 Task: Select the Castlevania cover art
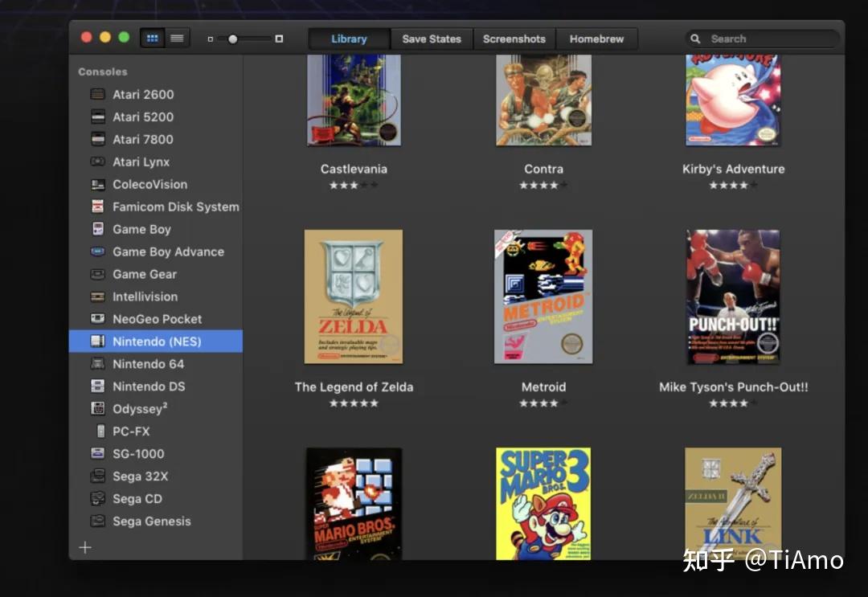point(354,100)
